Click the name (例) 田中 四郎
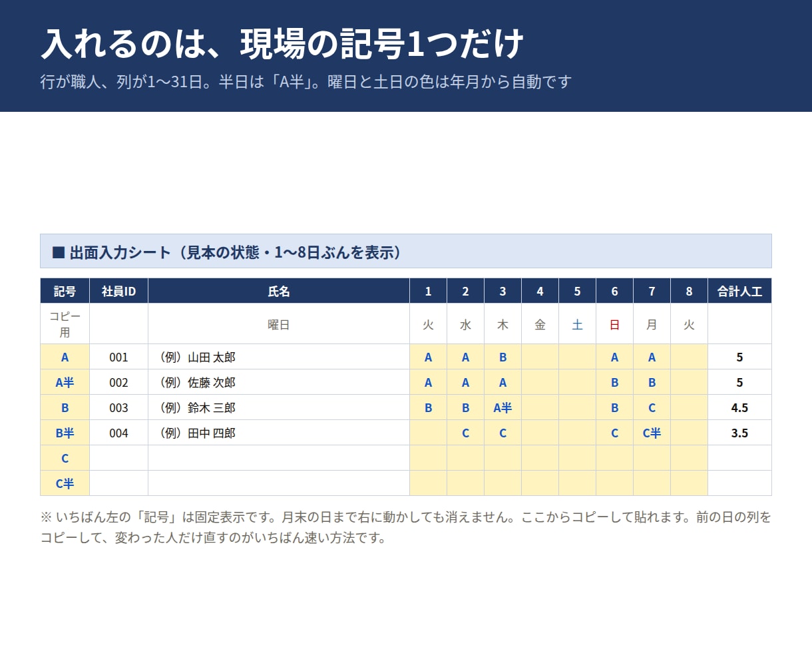 [197, 433]
